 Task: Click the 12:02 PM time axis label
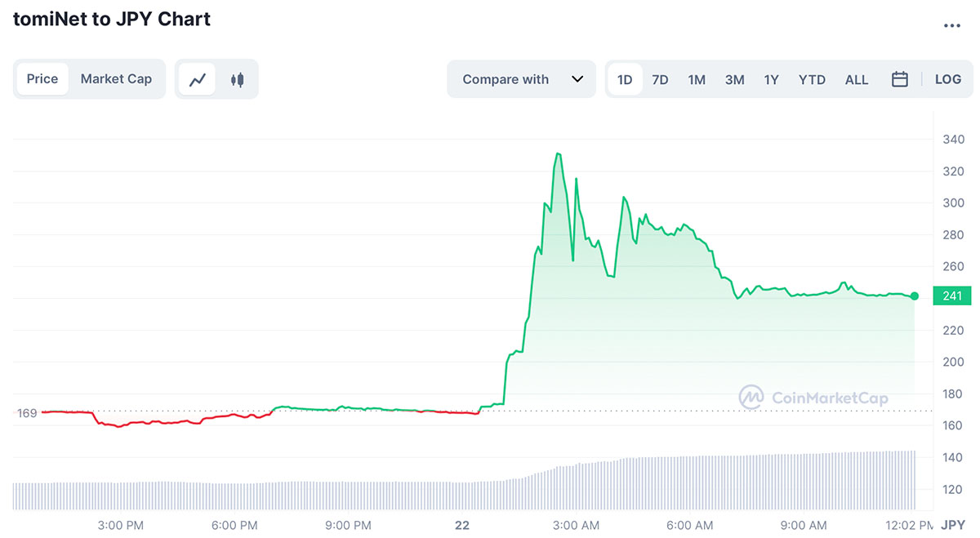pos(908,525)
